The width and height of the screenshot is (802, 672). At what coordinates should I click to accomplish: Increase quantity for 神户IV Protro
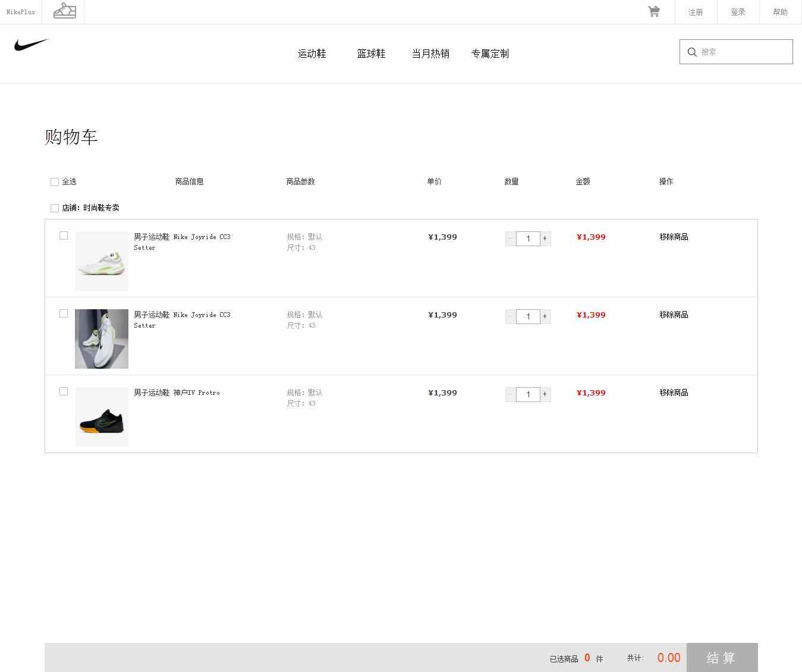coord(545,394)
